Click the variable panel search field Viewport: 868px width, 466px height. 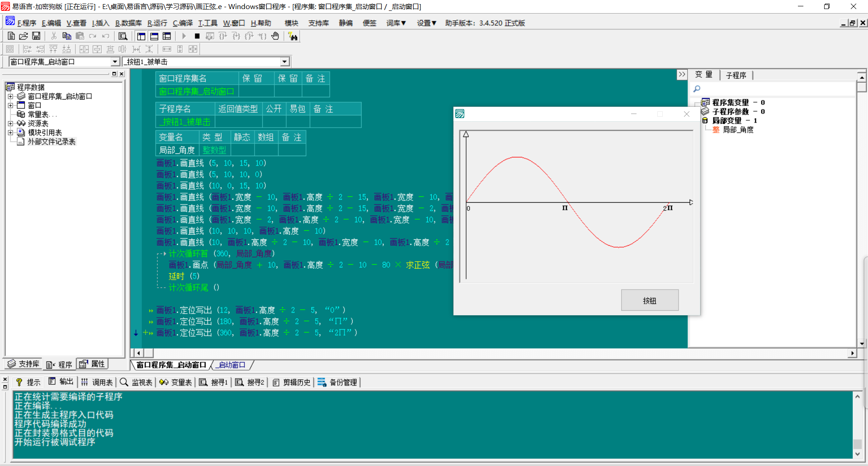[773, 89]
